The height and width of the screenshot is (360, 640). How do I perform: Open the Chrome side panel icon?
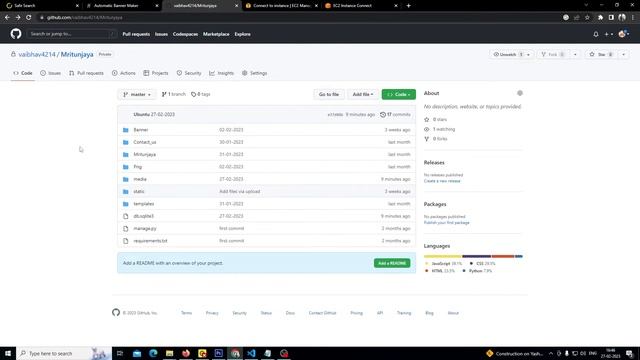tap(611, 18)
